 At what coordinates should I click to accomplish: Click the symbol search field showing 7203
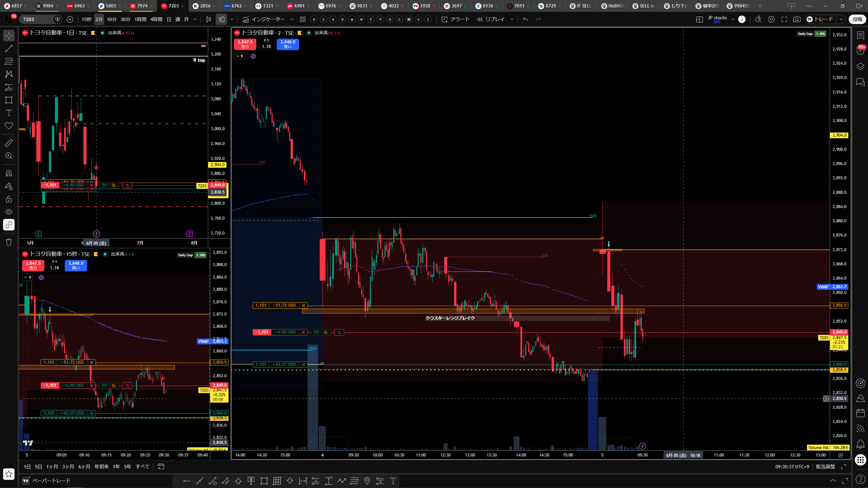tap(37, 19)
